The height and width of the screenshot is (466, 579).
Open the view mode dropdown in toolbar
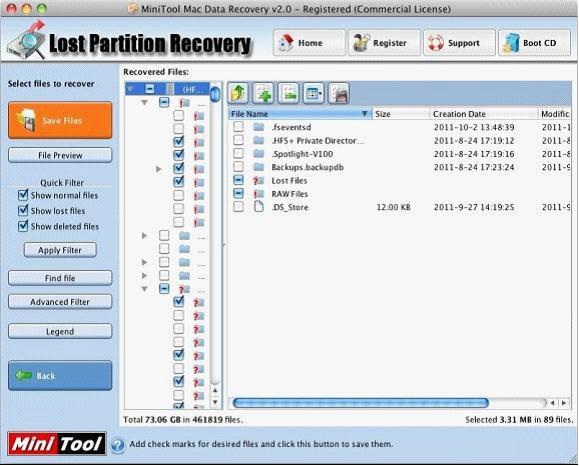(314, 93)
